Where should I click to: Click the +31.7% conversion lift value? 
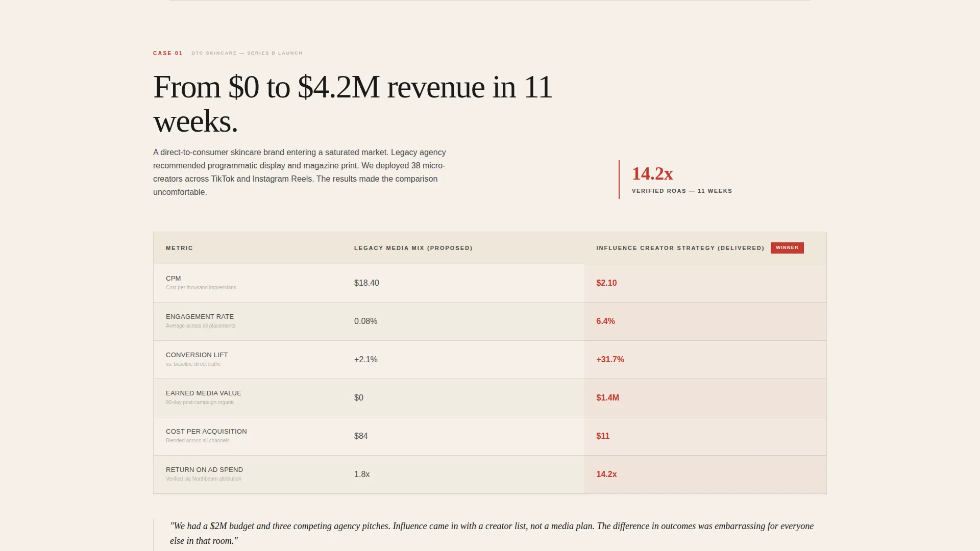(x=610, y=360)
